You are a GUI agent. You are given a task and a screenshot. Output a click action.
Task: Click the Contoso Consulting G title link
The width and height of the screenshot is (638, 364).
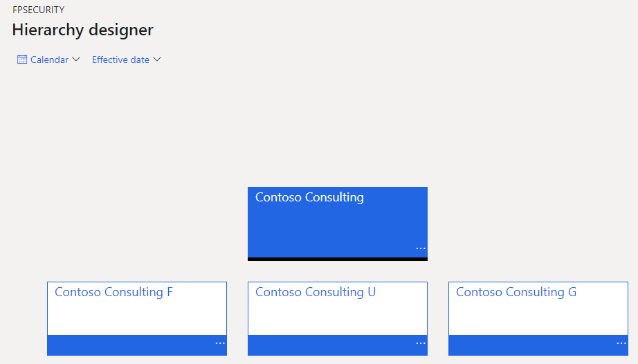(x=516, y=292)
